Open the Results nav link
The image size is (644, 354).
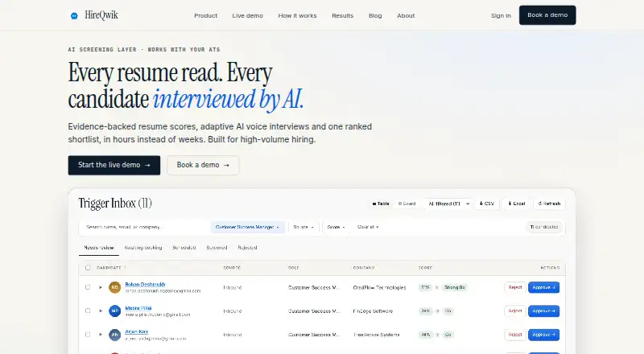[343, 15]
